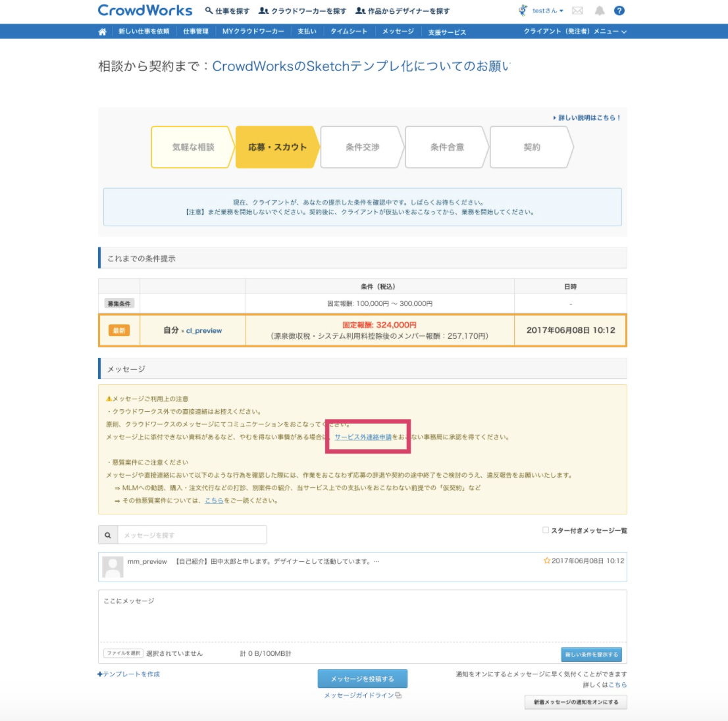Viewport: 728px width, 721px height.
Task: Select the 応募・スカウト step tab
Action: pos(277,147)
